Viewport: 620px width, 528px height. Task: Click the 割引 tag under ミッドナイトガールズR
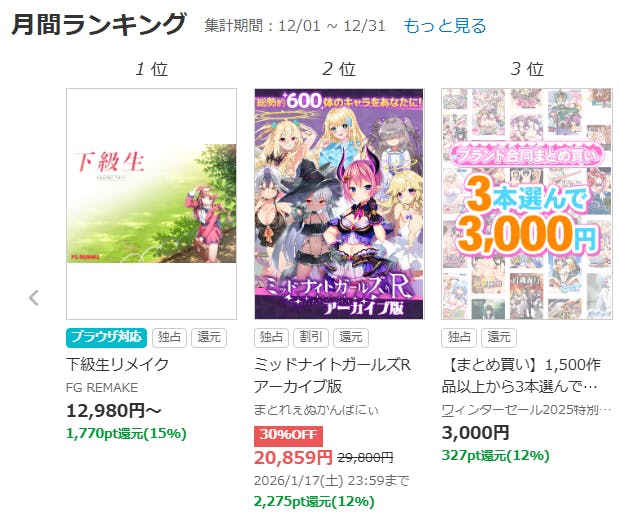point(311,338)
